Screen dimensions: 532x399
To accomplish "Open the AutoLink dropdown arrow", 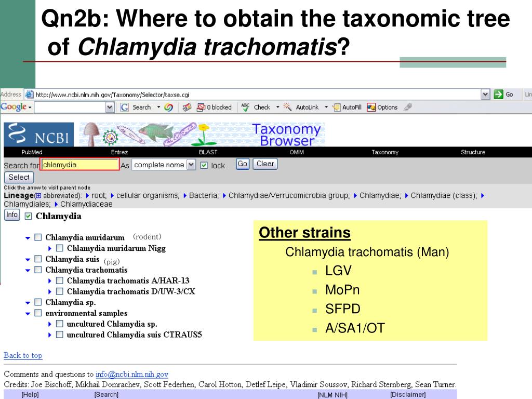I will point(326,107).
